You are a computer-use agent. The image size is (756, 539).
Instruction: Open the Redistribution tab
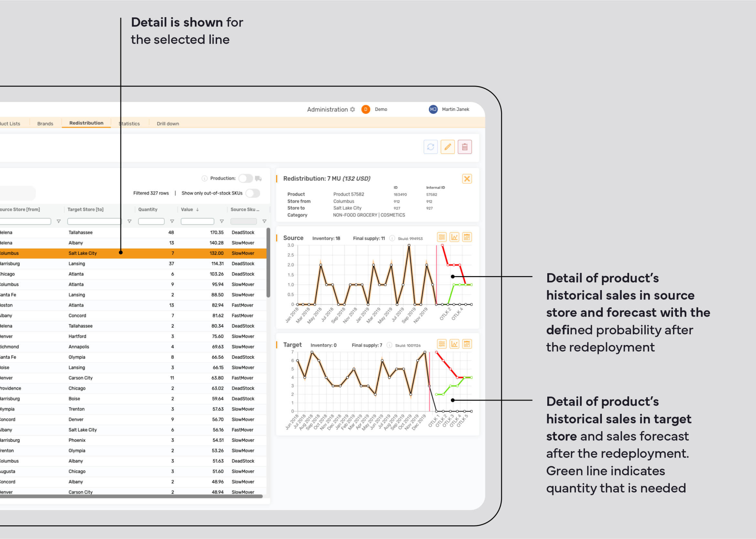coord(86,123)
